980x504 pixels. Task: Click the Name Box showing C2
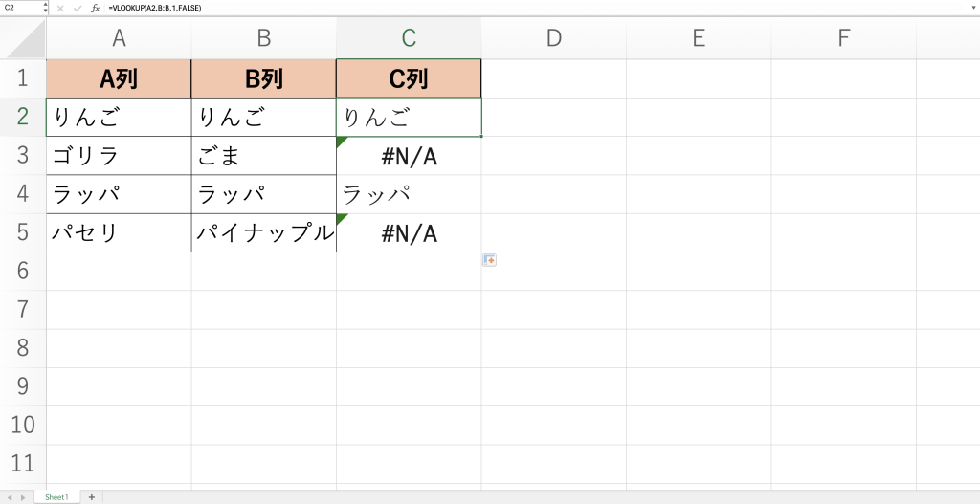[x=19, y=8]
